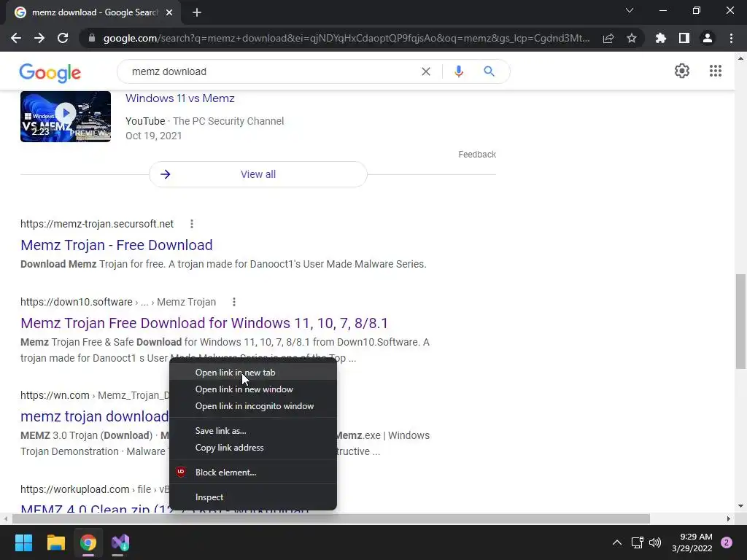Open the Chrome extensions puzzle icon

coord(661,38)
